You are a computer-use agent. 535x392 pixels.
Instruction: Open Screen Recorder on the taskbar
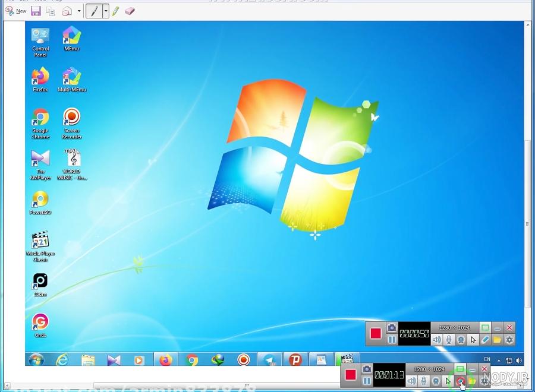pyautogui.click(x=243, y=360)
